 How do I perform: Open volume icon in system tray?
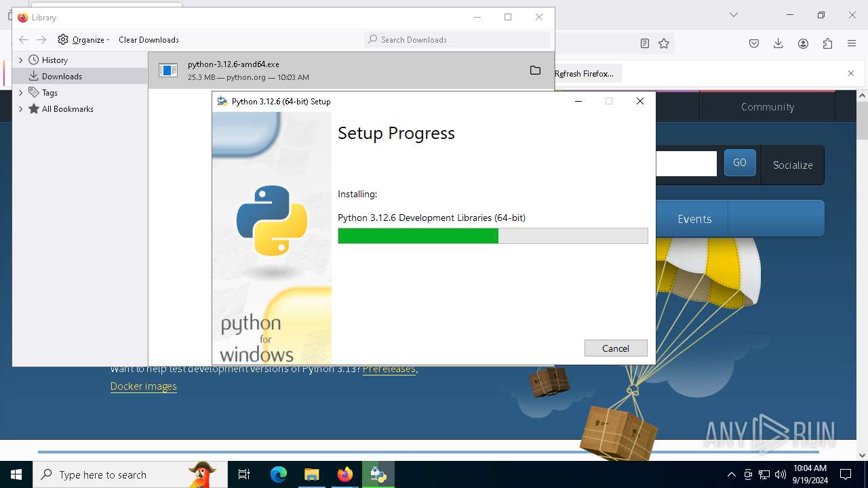tap(781, 474)
